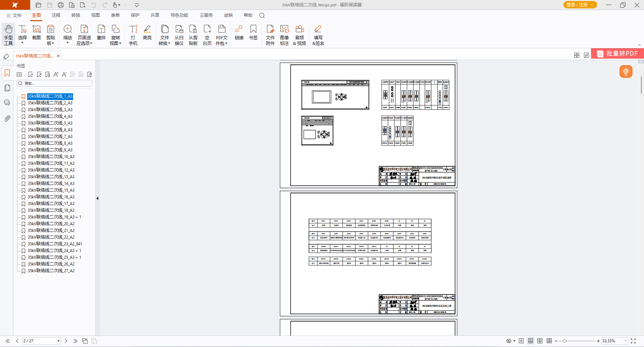This screenshot has height=347, width=644.
Task: Open the zoom percentage dropdown
Action: [x=626, y=341]
